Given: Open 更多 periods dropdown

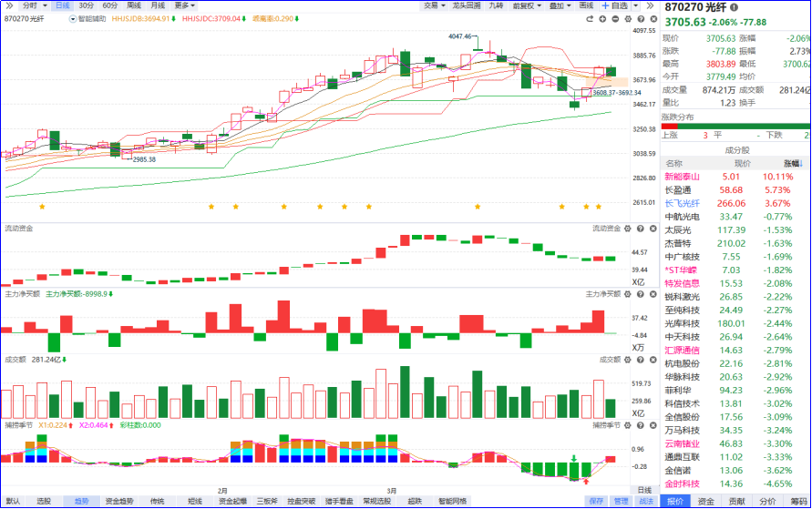Looking at the screenshot, I should 185,5.
